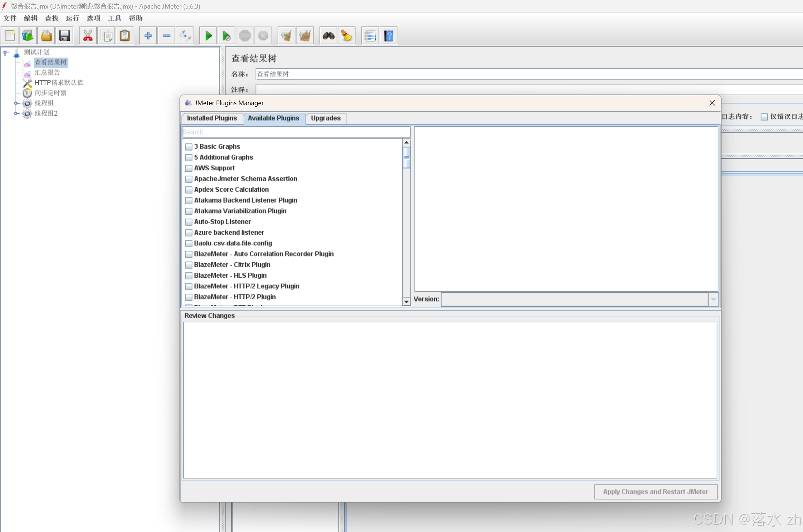Image resolution: width=803 pixels, height=532 pixels.
Task: Open the Templates toolbar icon
Action: click(x=28, y=35)
